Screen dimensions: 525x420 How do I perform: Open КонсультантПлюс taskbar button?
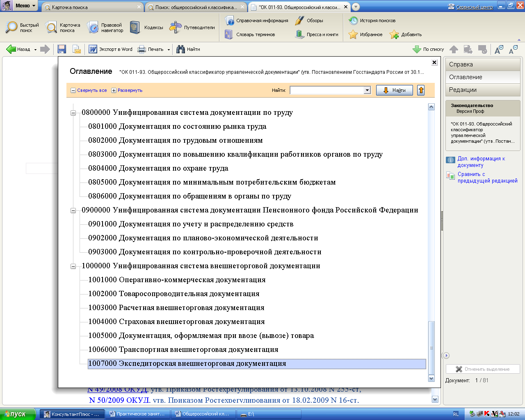[x=72, y=414]
